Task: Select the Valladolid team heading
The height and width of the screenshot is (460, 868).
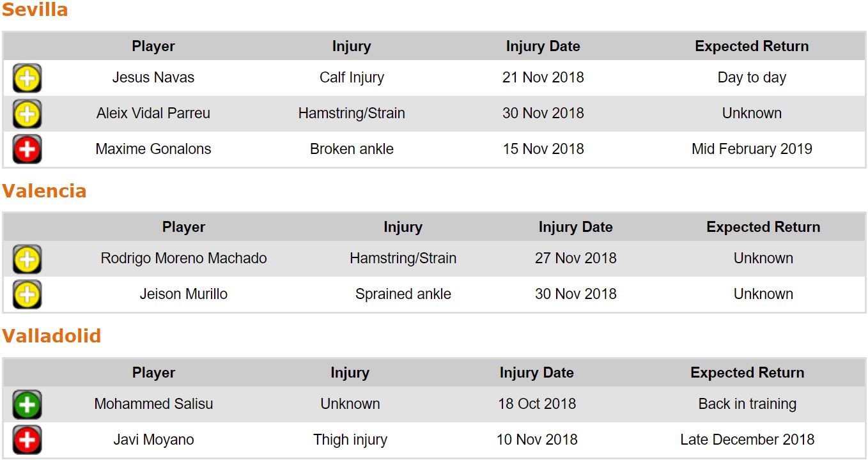Action: point(51,336)
